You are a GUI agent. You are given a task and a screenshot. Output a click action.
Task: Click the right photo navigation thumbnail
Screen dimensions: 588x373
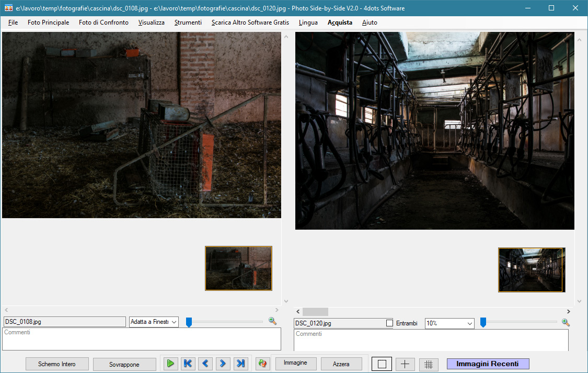click(x=532, y=269)
